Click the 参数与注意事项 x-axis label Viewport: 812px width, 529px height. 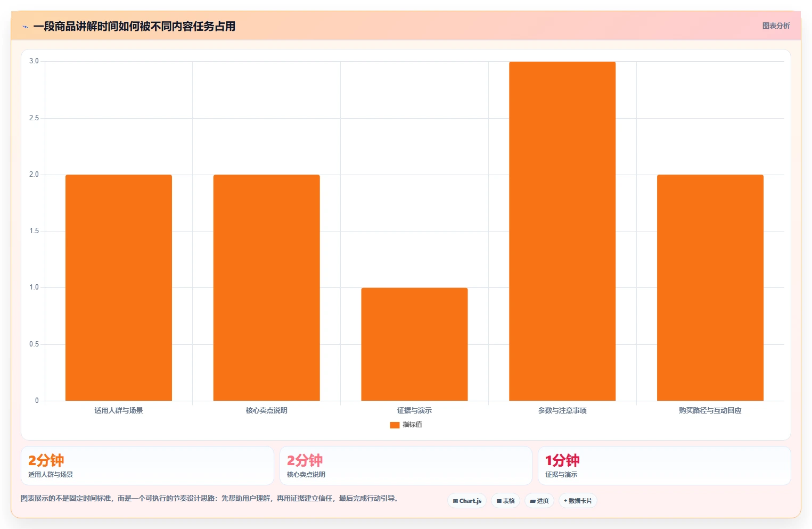(562, 410)
